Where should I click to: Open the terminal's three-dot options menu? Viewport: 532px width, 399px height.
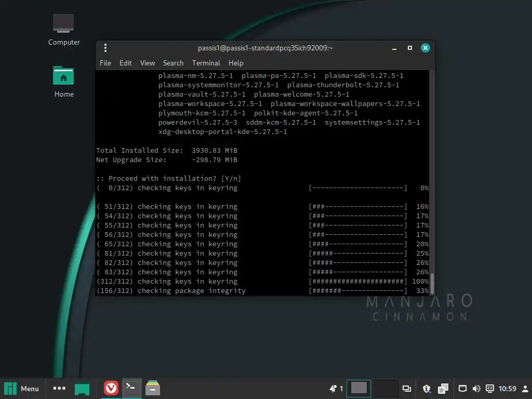105,48
